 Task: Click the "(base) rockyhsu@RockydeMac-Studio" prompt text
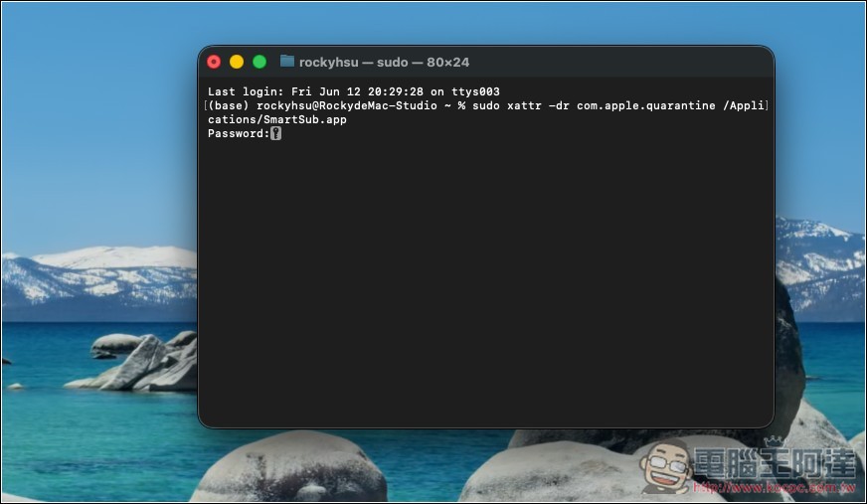[322, 105]
